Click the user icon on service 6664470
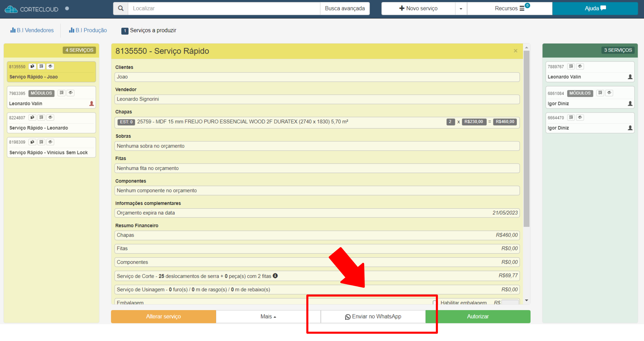 click(630, 128)
